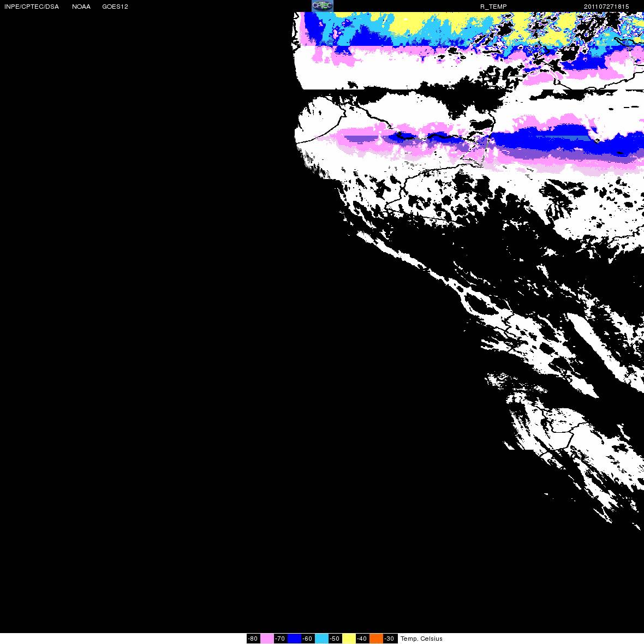The width and height of the screenshot is (644, 644).
Task: Click the GOES12 satellite label
Action: coord(115,7)
